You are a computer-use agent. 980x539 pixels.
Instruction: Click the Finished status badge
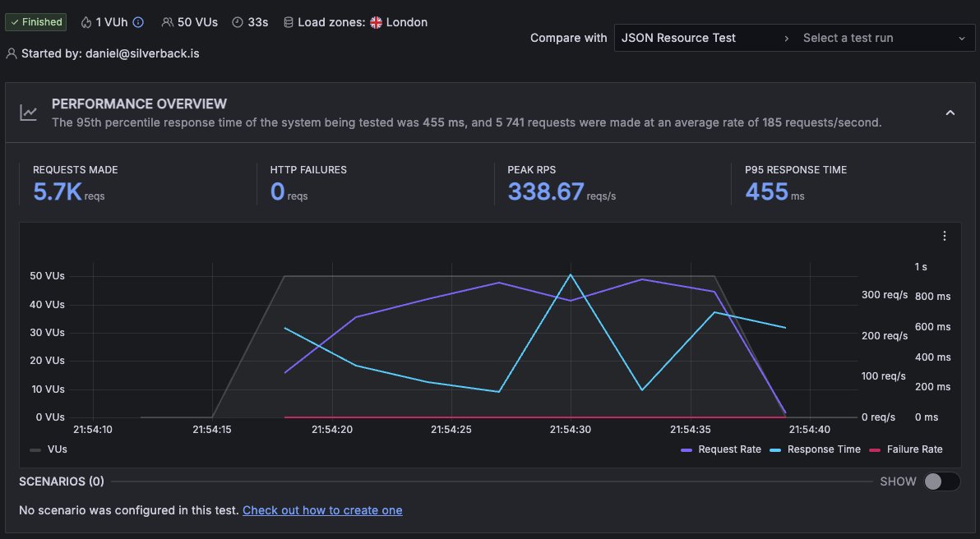click(x=36, y=22)
